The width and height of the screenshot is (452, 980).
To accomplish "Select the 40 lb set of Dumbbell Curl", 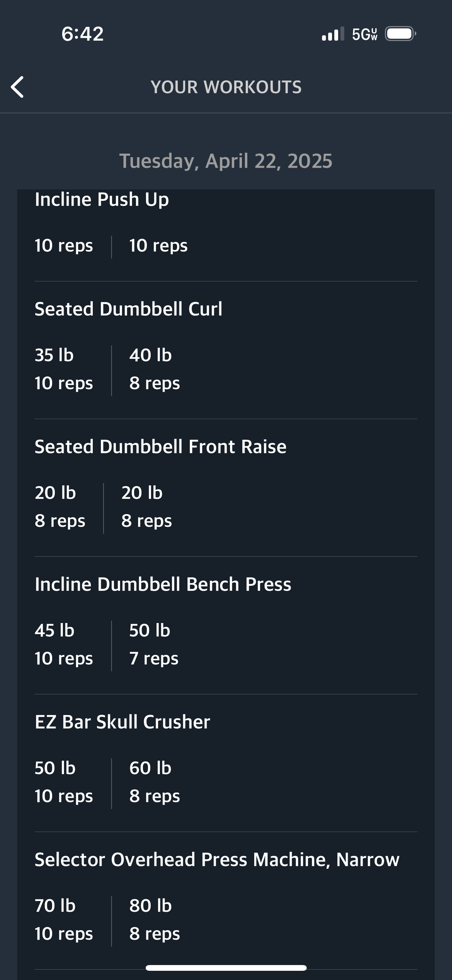I will tap(155, 369).
